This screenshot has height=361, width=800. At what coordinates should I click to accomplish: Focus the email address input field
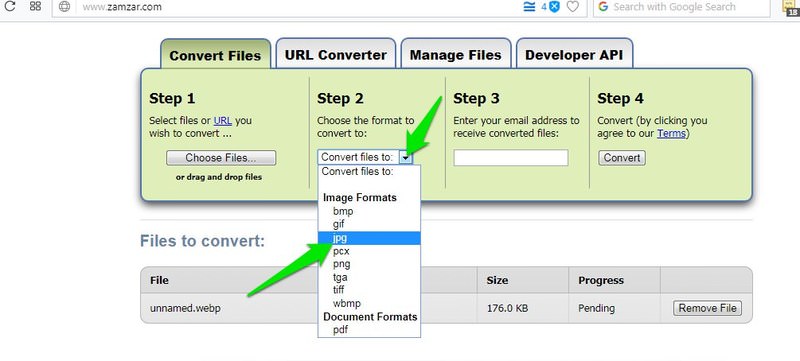(511, 158)
